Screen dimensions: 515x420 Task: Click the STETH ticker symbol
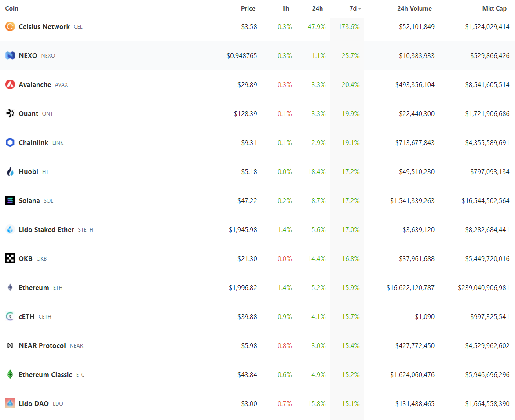tap(85, 230)
